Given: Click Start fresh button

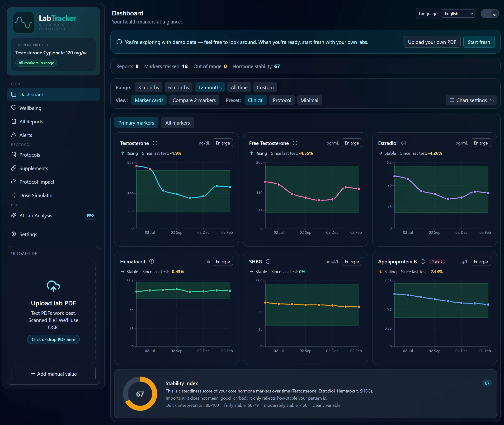Looking at the screenshot, I should pos(479,42).
